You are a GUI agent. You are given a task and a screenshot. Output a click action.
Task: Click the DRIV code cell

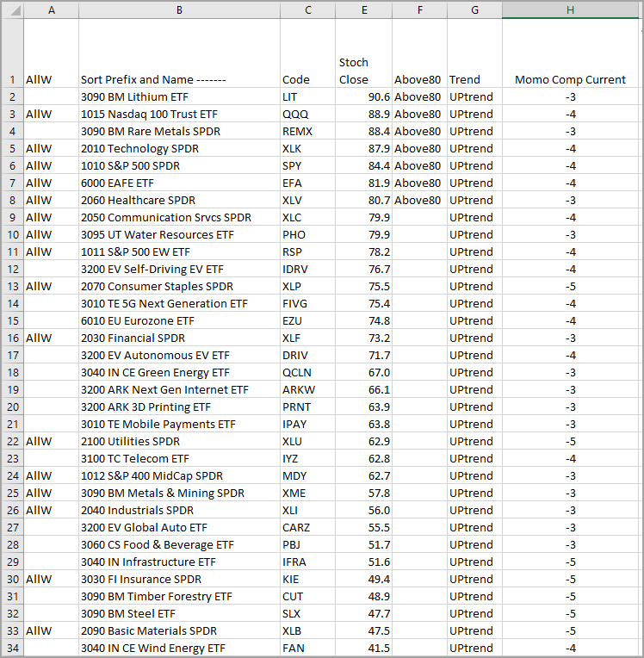coord(308,355)
